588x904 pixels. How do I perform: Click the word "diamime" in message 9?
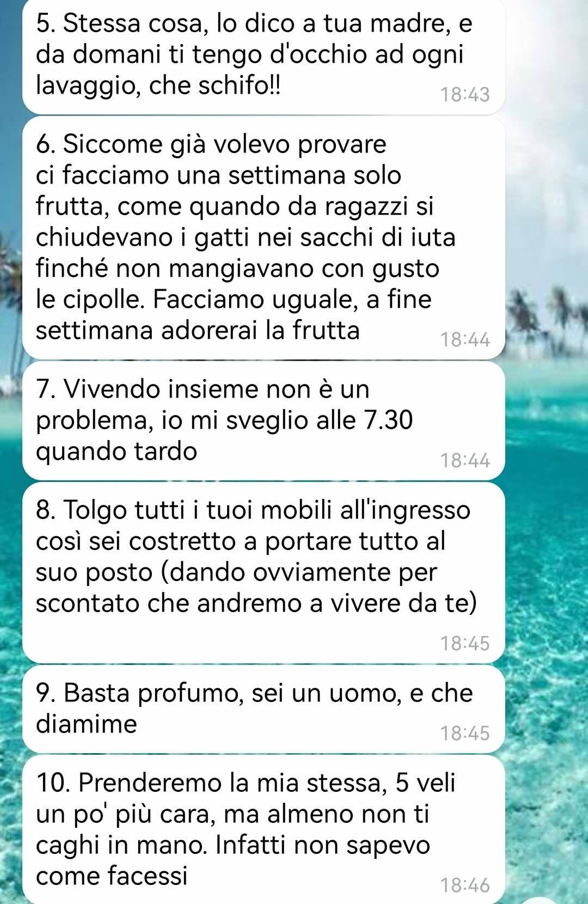[x=87, y=724]
